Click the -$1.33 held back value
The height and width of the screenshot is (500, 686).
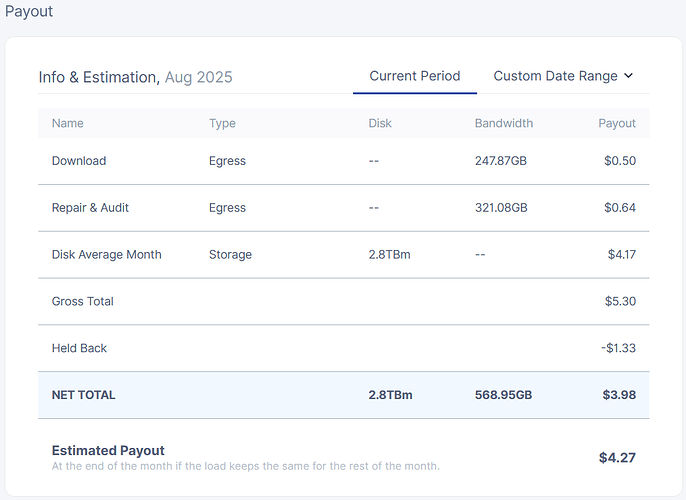point(619,348)
